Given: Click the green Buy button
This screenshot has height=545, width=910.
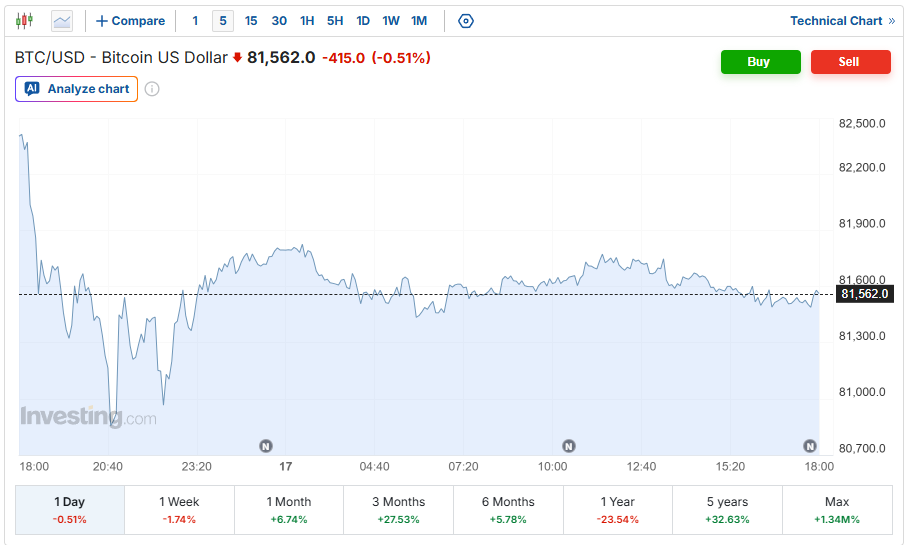Looking at the screenshot, I should 760,62.
